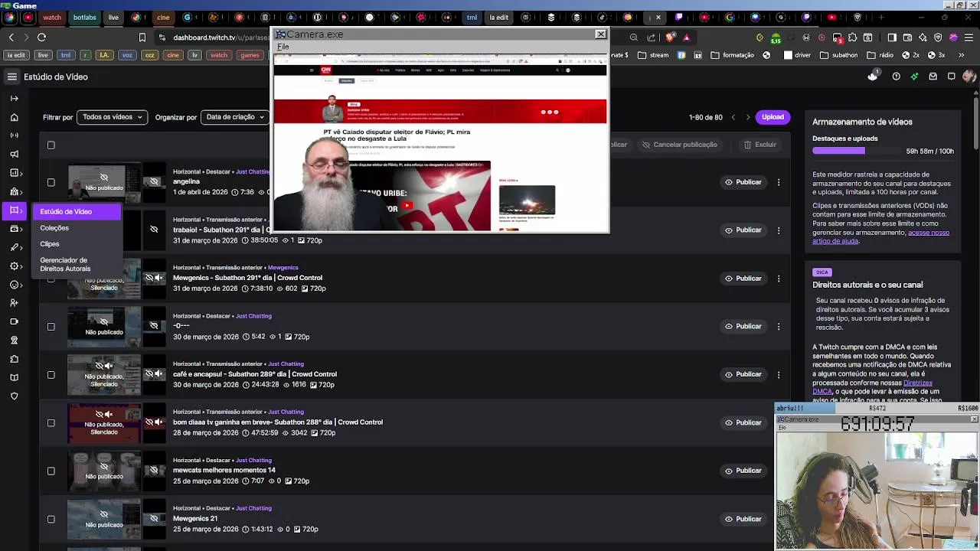
Task: Open the shield icon in left sidebar
Action: (x=14, y=396)
